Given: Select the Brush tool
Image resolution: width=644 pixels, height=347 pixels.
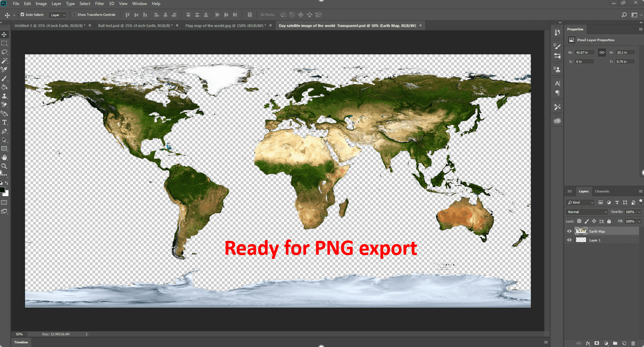Looking at the screenshot, I should click(x=5, y=78).
